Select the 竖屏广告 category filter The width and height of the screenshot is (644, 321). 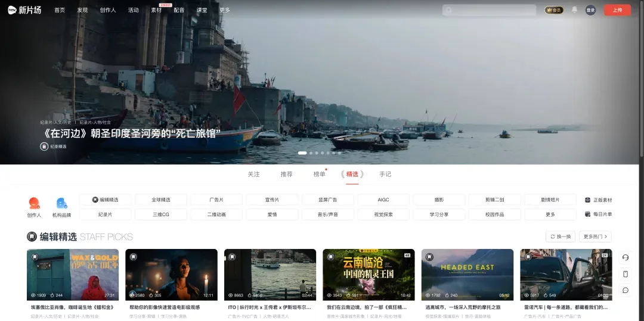[328, 200]
